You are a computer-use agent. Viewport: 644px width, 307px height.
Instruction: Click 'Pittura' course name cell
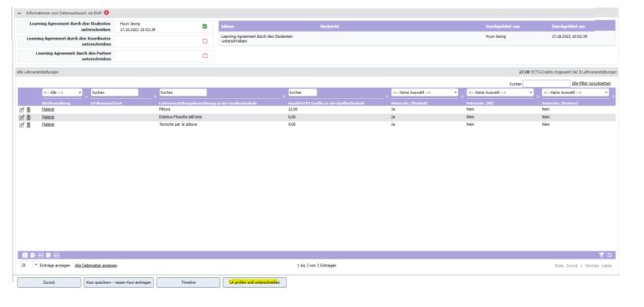165,110
